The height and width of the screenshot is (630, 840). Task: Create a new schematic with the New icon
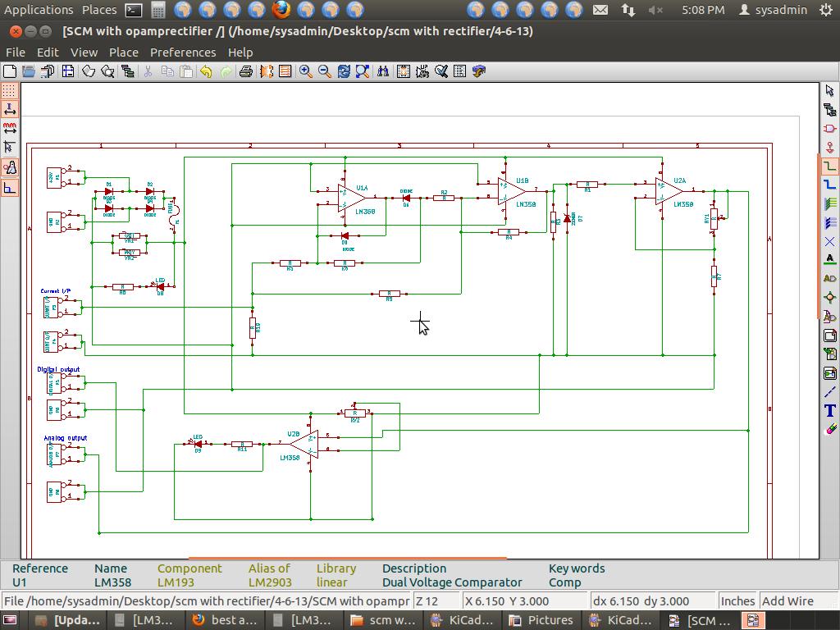(x=10, y=71)
